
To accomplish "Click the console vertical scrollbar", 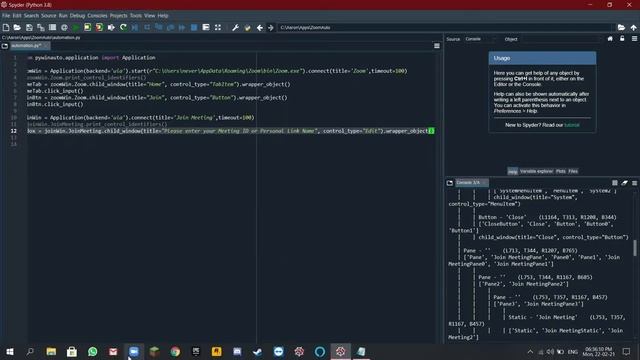I will pyautogui.click(x=635, y=248).
